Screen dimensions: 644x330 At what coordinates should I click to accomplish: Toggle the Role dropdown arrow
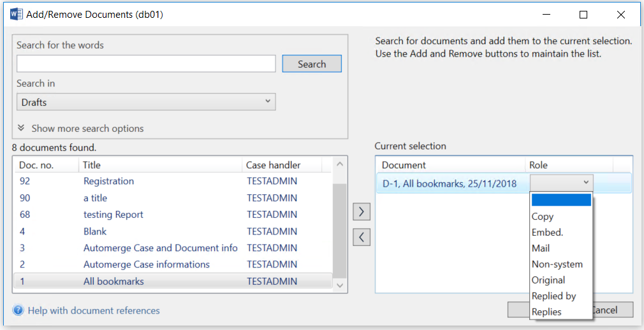click(x=586, y=183)
